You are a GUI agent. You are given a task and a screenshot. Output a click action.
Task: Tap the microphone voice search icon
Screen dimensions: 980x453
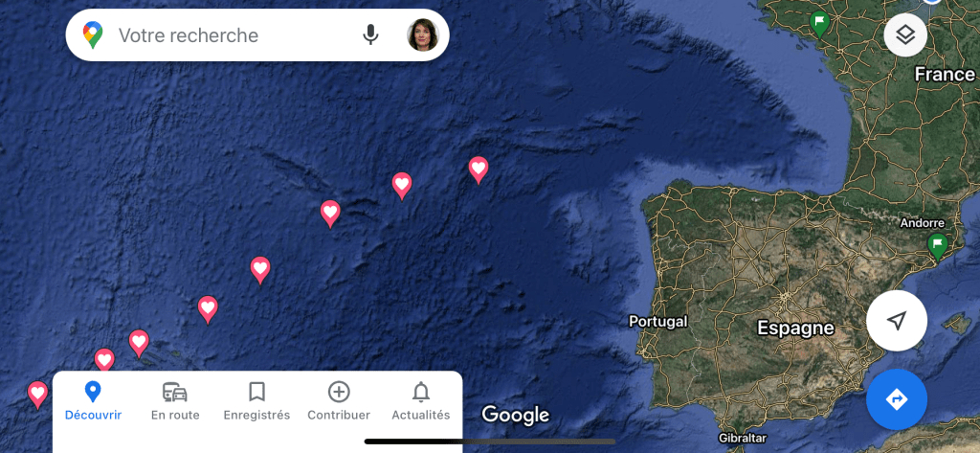370,35
